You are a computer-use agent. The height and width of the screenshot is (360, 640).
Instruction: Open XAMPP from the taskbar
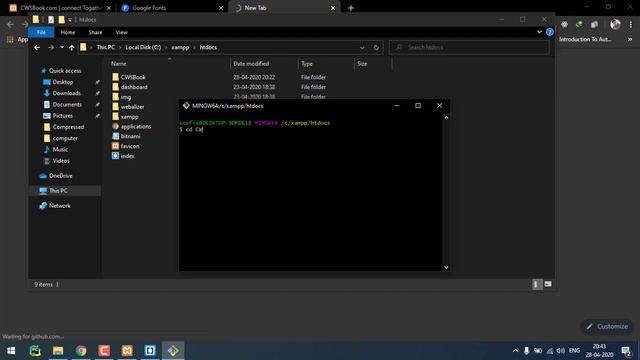tap(127, 351)
